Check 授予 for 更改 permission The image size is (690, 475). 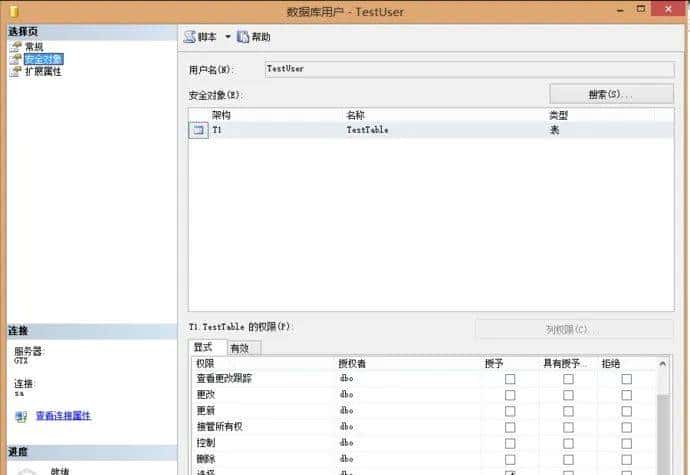click(510, 395)
